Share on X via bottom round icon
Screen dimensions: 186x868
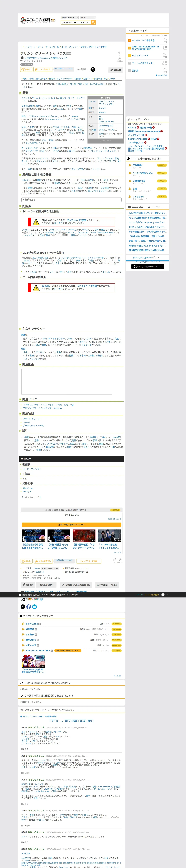(x=23, y=607)
